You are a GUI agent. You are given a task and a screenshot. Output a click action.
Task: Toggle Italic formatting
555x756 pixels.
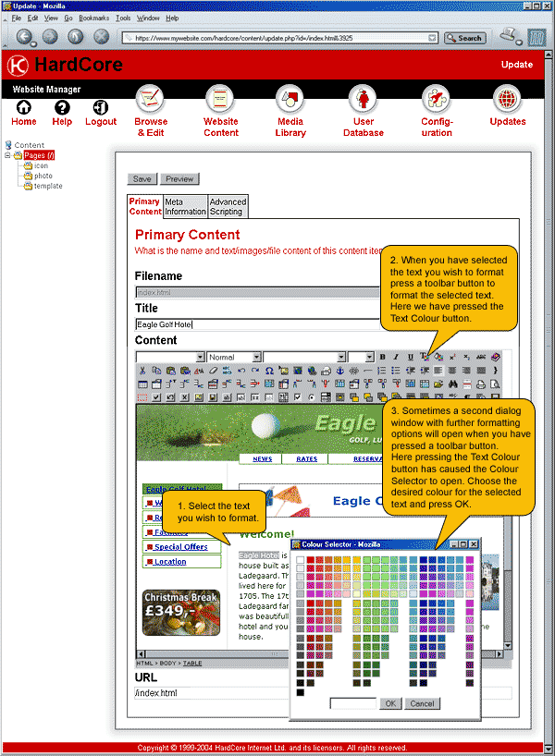pyautogui.click(x=396, y=357)
